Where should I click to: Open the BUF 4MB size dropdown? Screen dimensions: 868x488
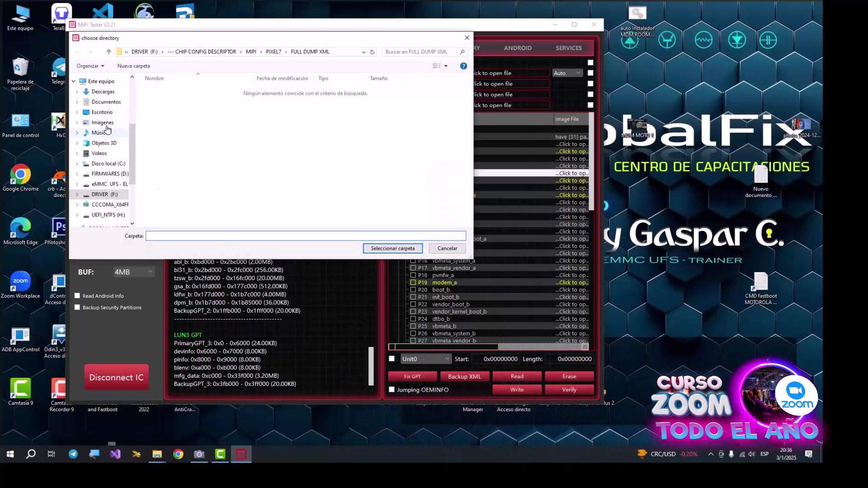(x=133, y=272)
